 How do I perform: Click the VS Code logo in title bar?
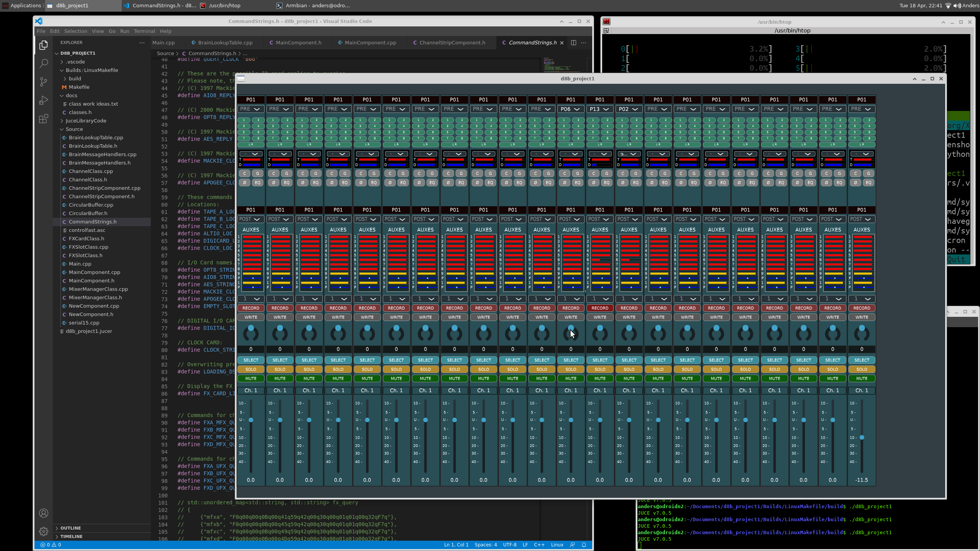(x=39, y=21)
